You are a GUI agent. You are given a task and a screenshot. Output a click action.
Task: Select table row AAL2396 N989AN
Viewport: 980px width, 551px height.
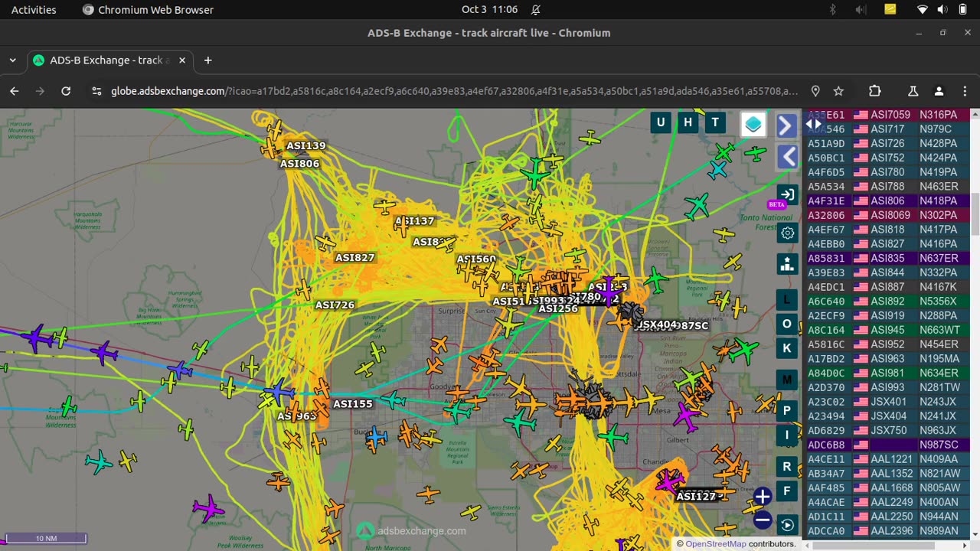point(888,531)
